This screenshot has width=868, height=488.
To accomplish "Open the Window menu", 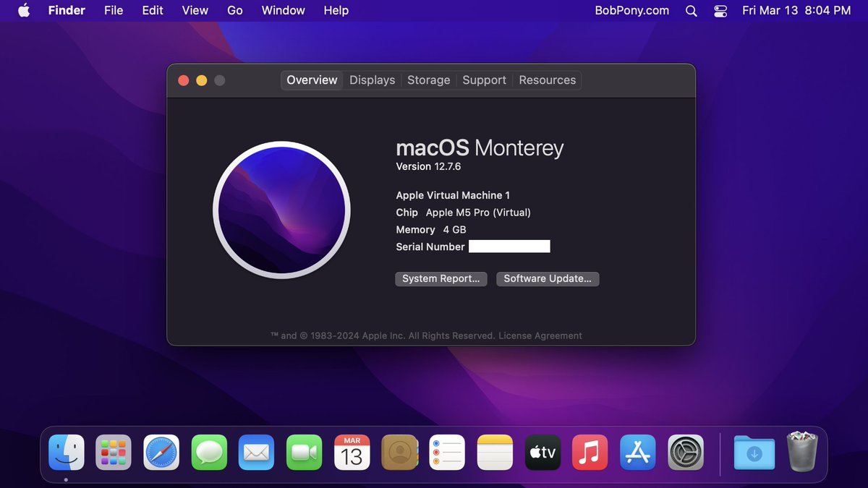I will [284, 10].
